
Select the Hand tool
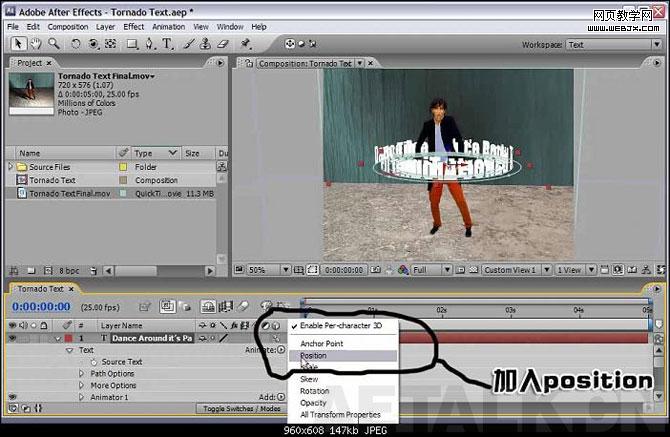click(36, 44)
